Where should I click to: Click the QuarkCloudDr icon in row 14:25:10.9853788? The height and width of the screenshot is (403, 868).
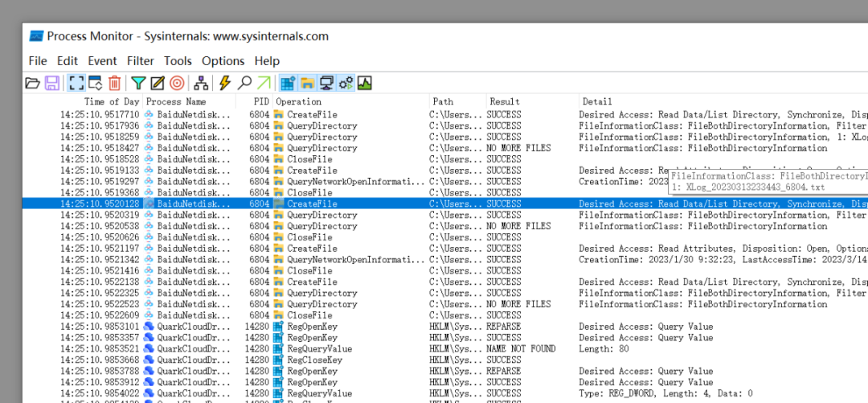click(x=149, y=371)
